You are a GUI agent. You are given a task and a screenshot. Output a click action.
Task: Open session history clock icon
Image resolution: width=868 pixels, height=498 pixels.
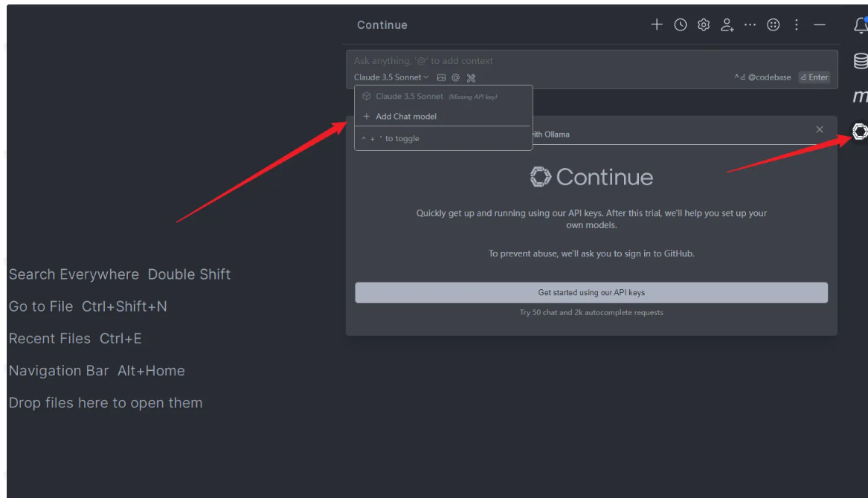681,25
